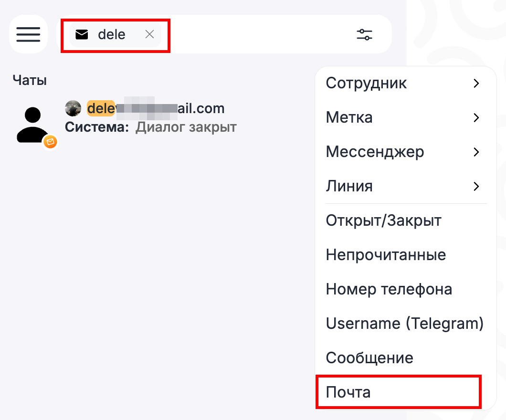
Task: Click the envelope icon in search chip
Action: (x=82, y=34)
